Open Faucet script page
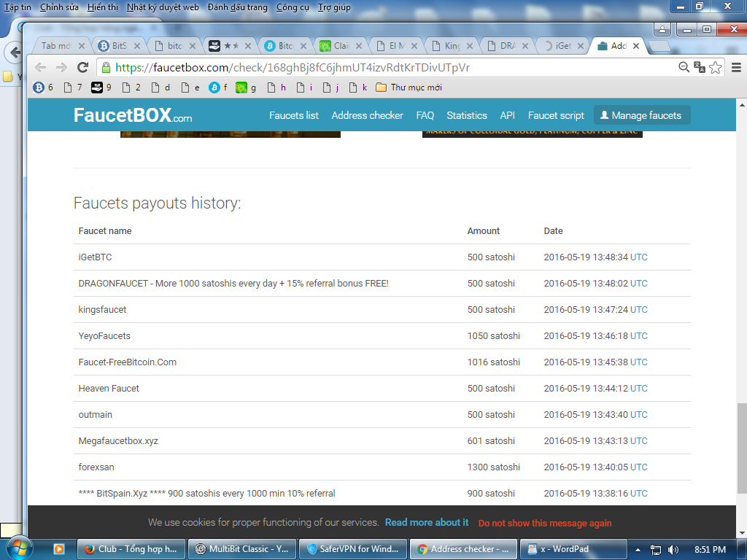 (x=556, y=115)
